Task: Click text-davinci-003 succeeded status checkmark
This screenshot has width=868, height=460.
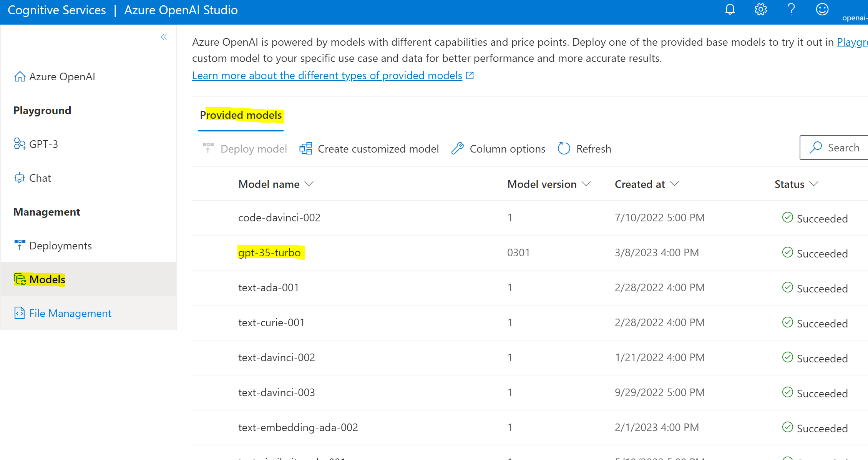Action: 788,392
